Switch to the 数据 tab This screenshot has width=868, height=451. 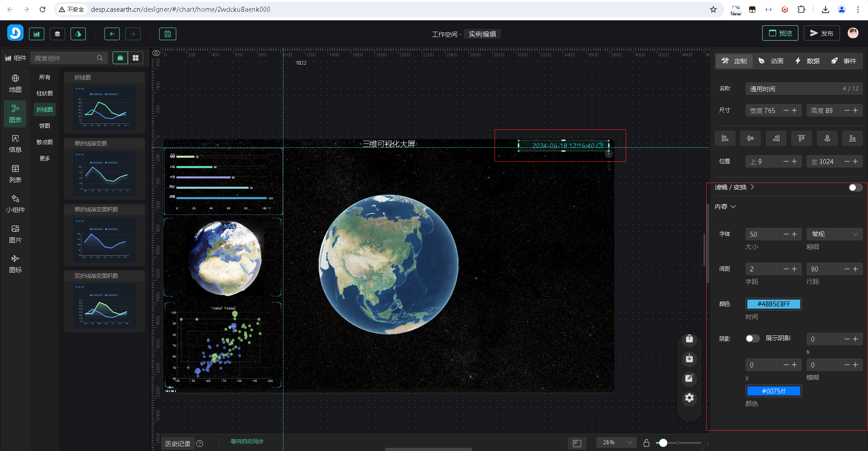click(x=807, y=61)
